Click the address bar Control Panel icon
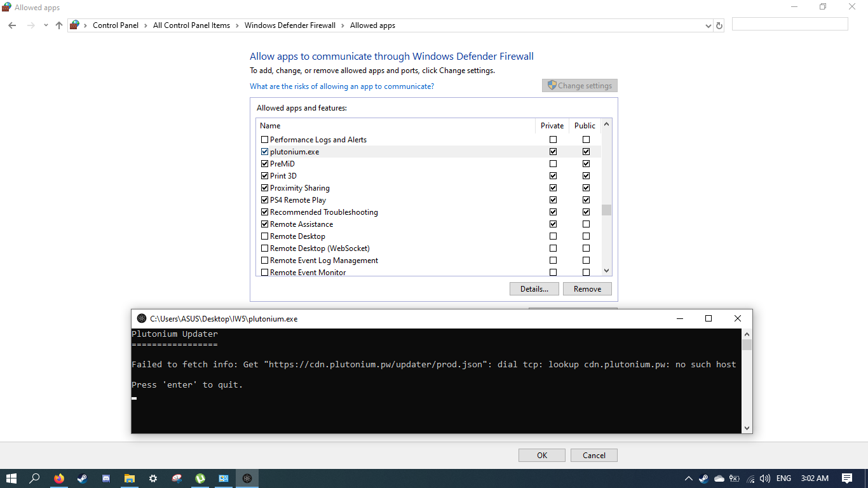Screen dimensions: 868x488 pyautogui.click(x=75, y=25)
